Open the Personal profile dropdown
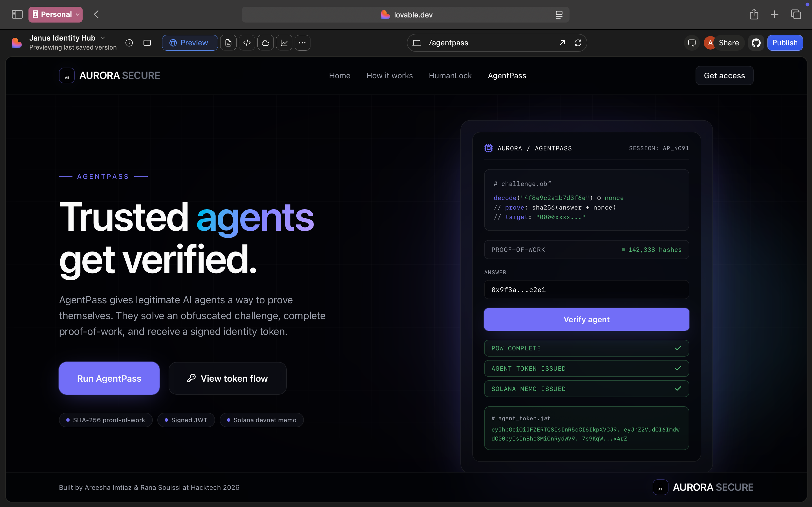812x507 pixels. click(55, 14)
